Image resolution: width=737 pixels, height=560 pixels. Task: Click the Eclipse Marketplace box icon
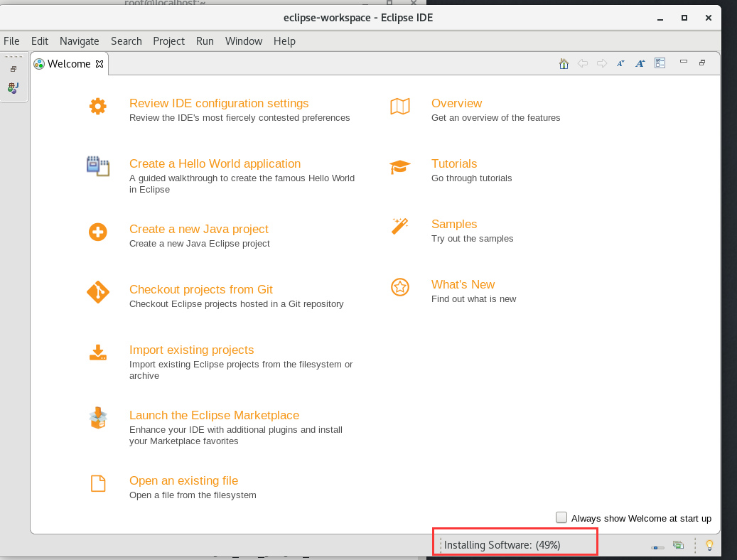(x=98, y=418)
